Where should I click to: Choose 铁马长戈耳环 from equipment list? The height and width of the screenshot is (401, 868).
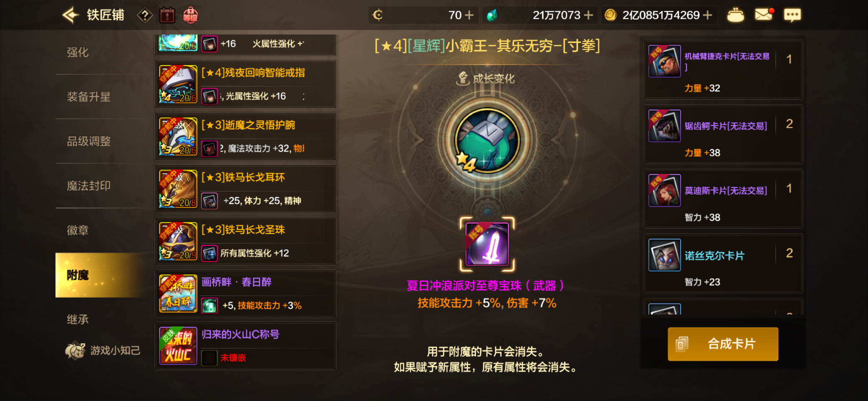[245, 189]
